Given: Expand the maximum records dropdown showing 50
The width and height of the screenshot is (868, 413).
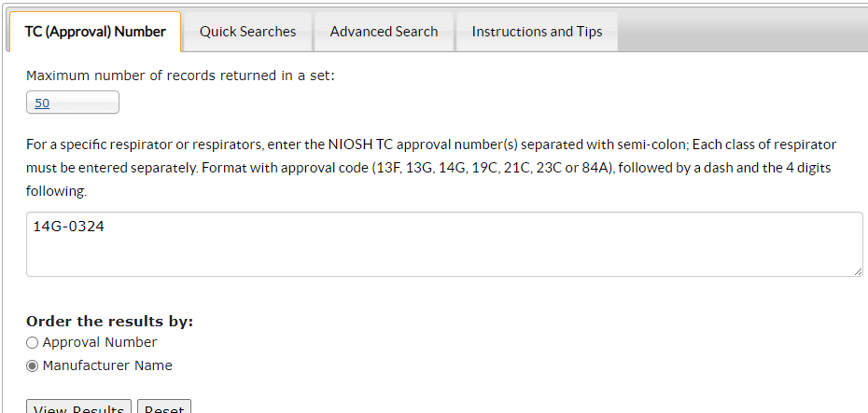Looking at the screenshot, I should (73, 103).
